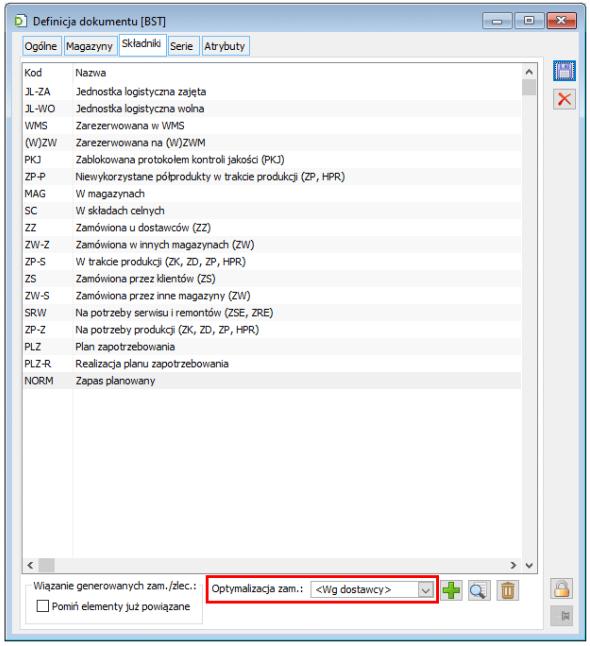This screenshot has width=590, height=646.
Task: Enable Pomiń elementy już powiązane checkbox
Action: 42,606
